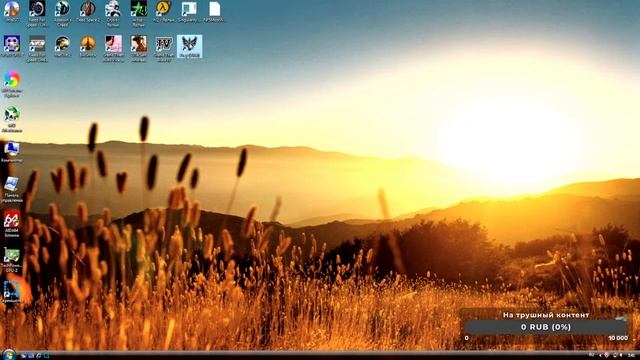Open the Half-Life 2 lambda shortcut
Screen dimensions: 640x360
pos(163,12)
